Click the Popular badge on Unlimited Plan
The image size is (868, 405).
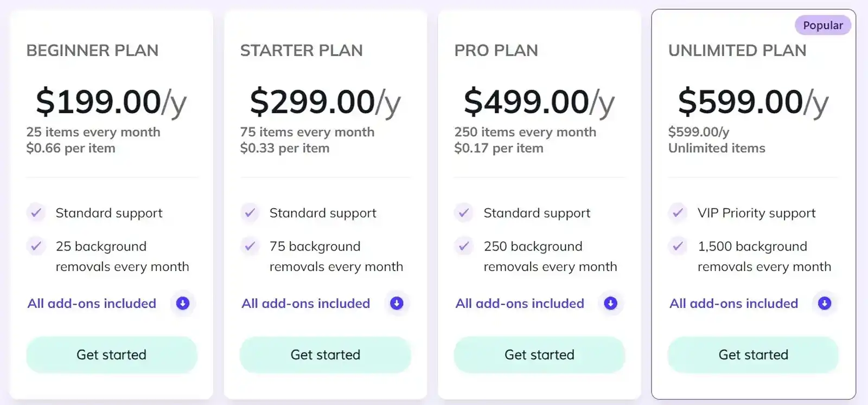822,25
